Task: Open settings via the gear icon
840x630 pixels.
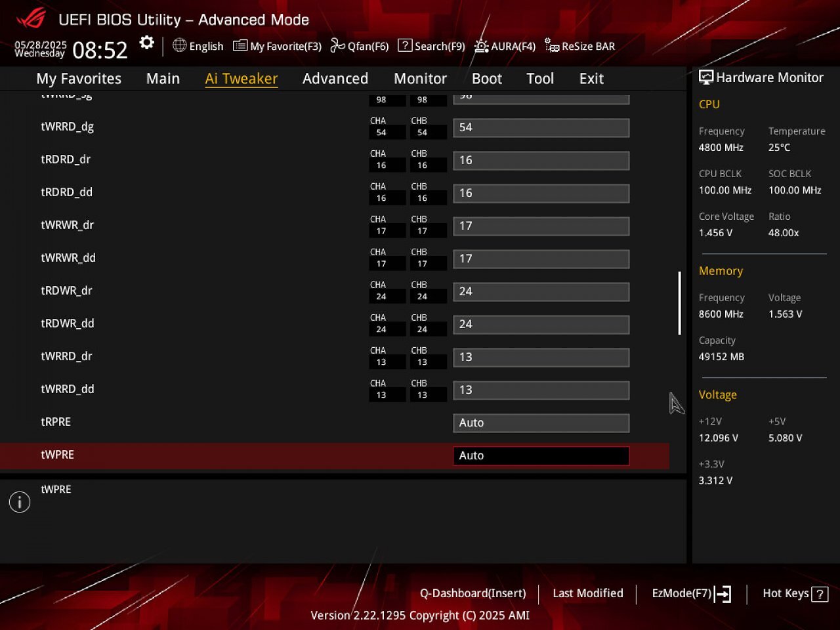Action: pyautogui.click(x=147, y=43)
